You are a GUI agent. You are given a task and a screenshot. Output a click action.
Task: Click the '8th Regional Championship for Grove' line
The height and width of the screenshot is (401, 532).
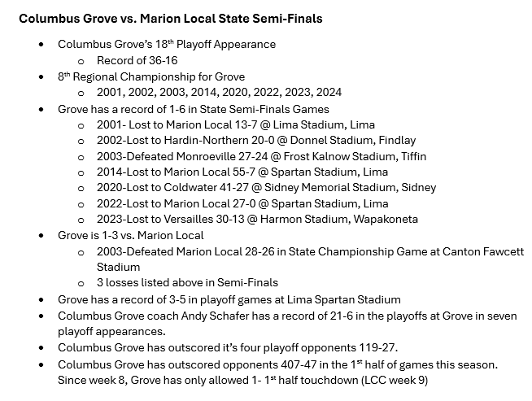[151, 76]
